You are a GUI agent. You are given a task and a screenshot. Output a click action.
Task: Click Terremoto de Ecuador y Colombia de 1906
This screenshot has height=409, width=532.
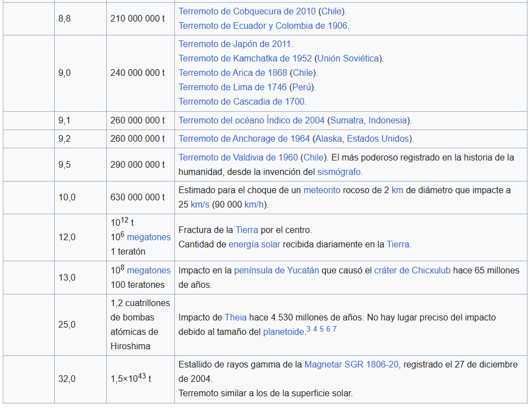(x=264, y=25)
